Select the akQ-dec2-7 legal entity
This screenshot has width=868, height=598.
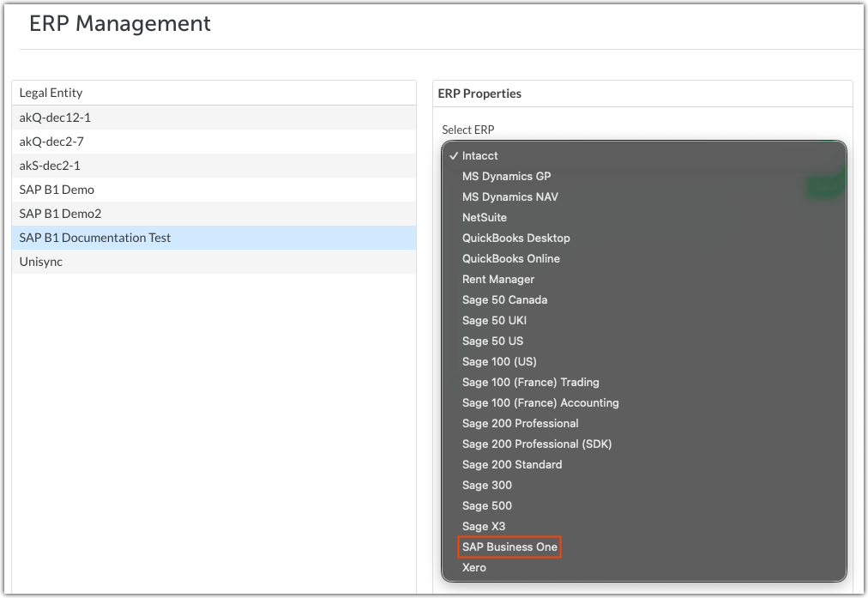(x=214, y=142)
